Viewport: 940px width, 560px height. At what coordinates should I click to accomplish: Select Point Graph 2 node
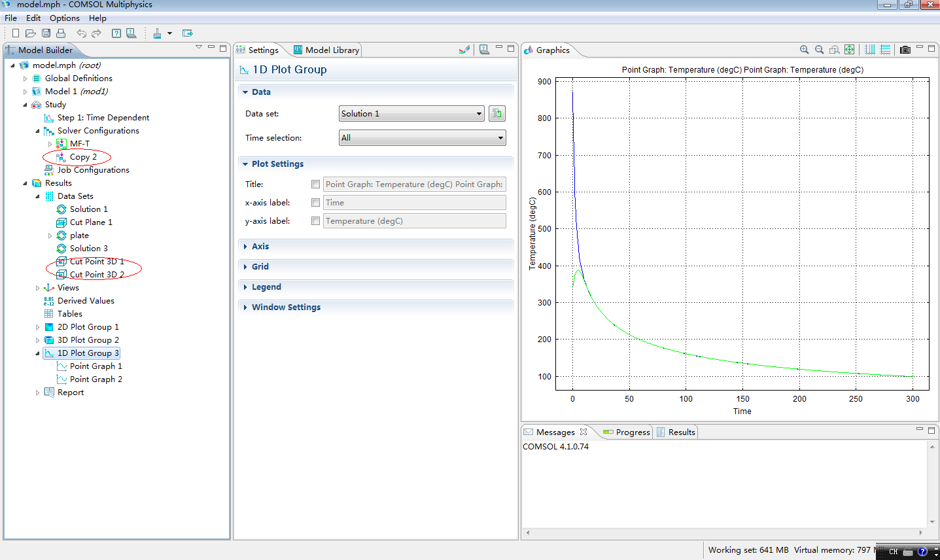pyautogui.click(x=96, y=379)
